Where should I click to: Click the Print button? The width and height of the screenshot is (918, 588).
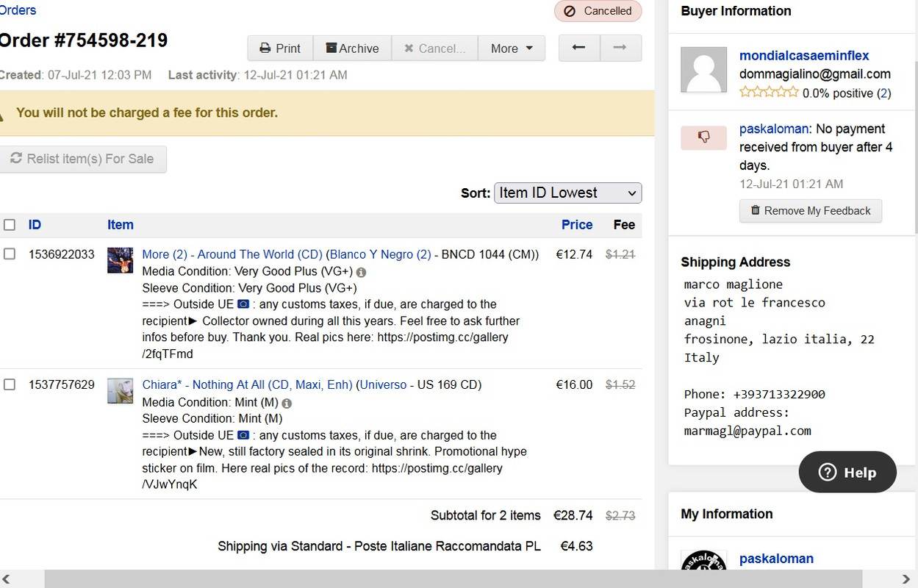click(280, 49)
